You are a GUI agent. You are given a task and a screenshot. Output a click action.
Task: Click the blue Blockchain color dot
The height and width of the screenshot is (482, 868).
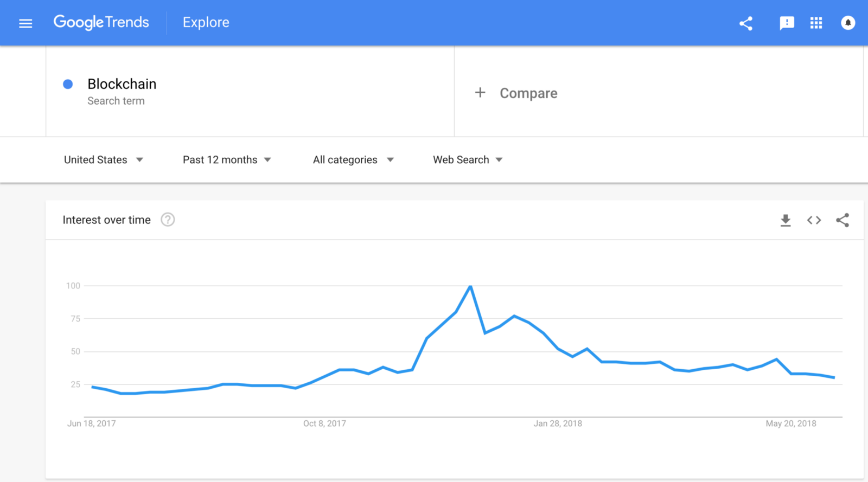68,84
